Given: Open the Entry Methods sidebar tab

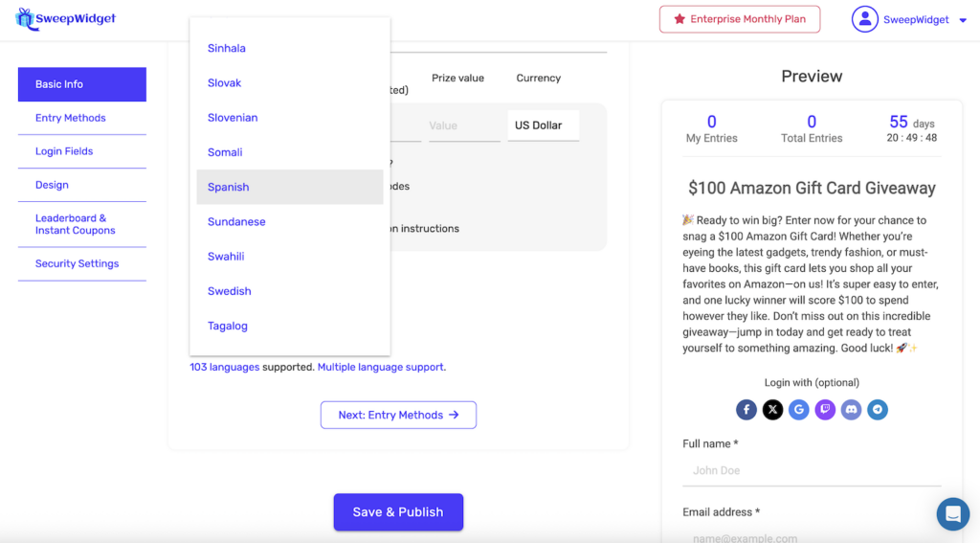Looking at the screenshot, I should (71, 118).
